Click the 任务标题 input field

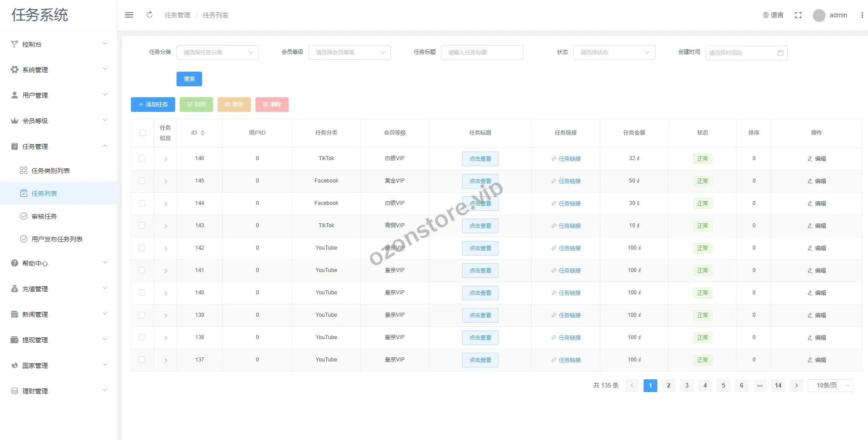point(482,52)
